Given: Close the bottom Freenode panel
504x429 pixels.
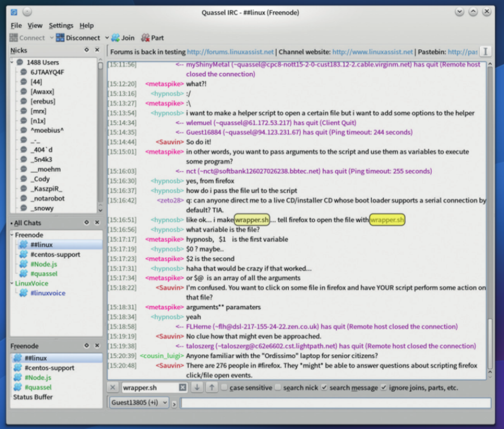Looking at the screenshot, I should 97,346.
